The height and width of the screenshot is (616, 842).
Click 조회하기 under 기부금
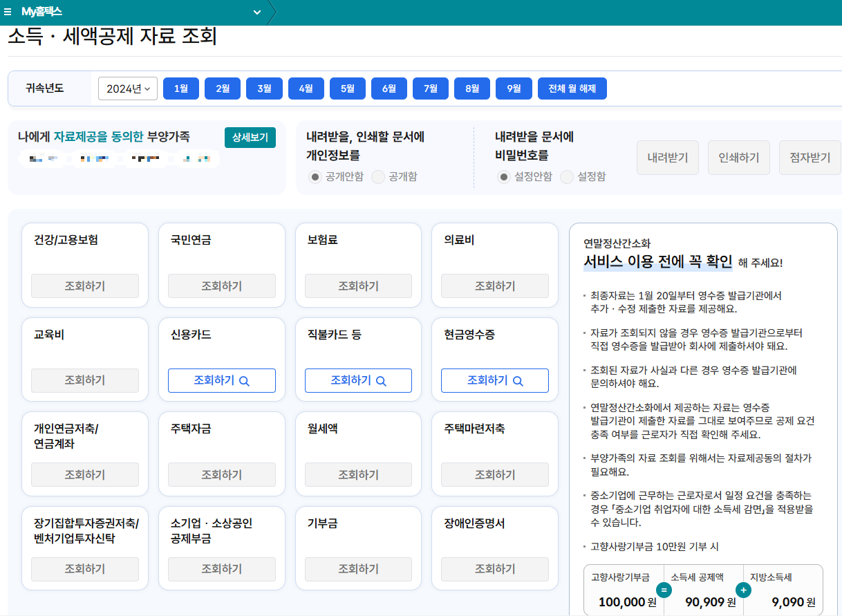tap(358, 569)
